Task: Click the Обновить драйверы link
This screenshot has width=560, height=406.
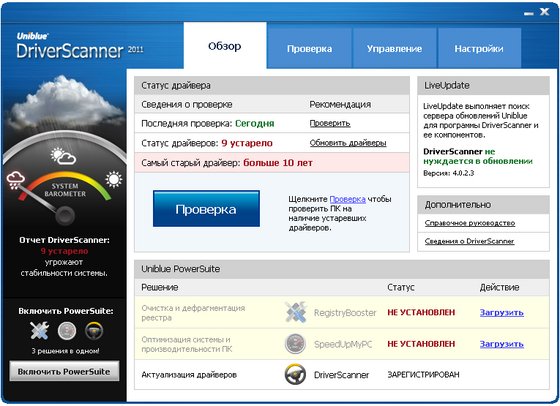Action: pos(348,143)
